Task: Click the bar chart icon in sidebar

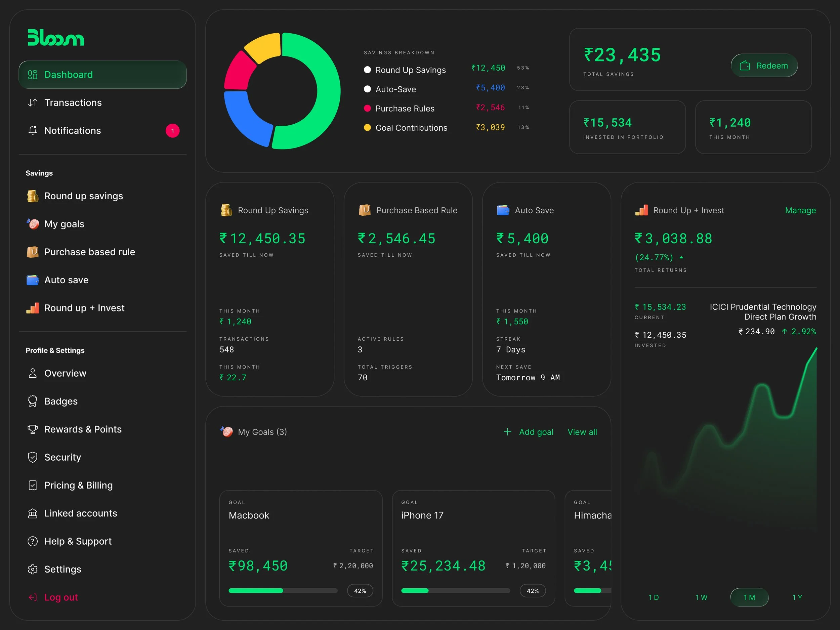Action: pyautogui.click(x=33, y=308)
